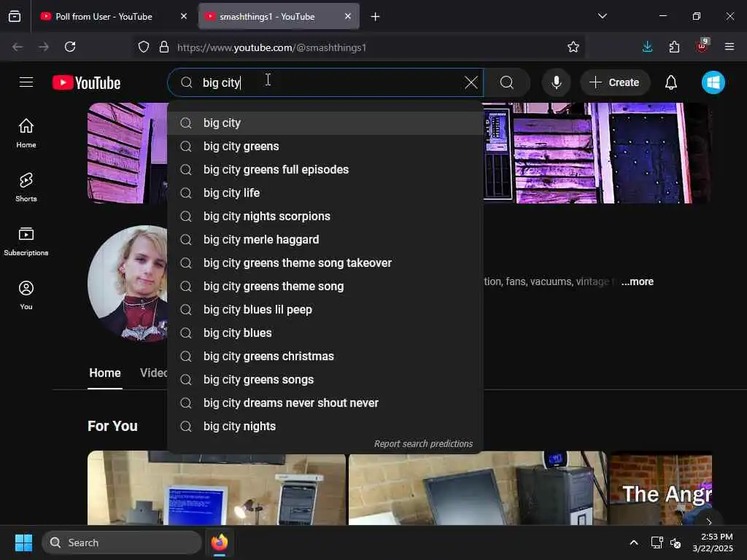The width and height of the screenshot is (747, 560).
Task: Start voice search with microphone
Action: tap(556, 82)
